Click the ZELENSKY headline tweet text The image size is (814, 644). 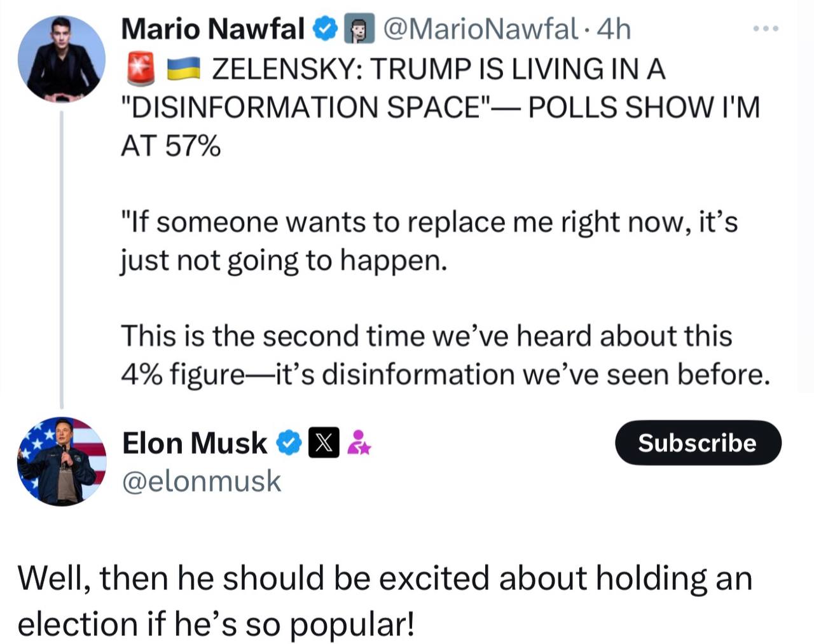[x=439, y=107]
